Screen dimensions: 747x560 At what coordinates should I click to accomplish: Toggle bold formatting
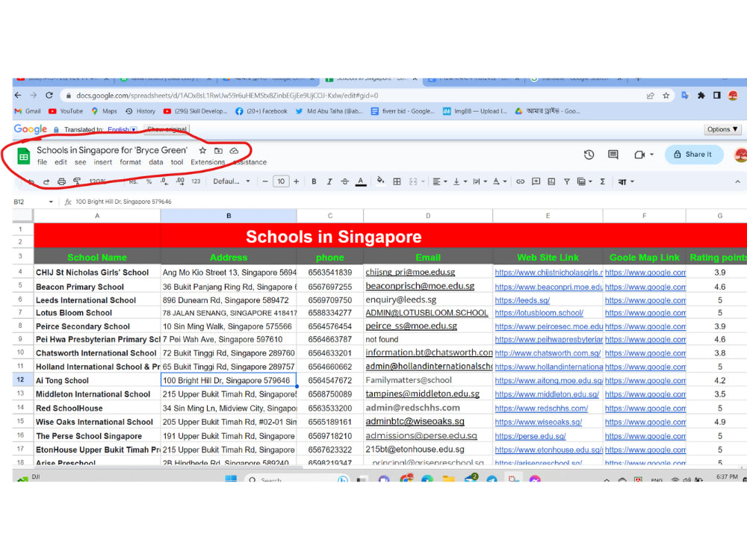(314, 181)
